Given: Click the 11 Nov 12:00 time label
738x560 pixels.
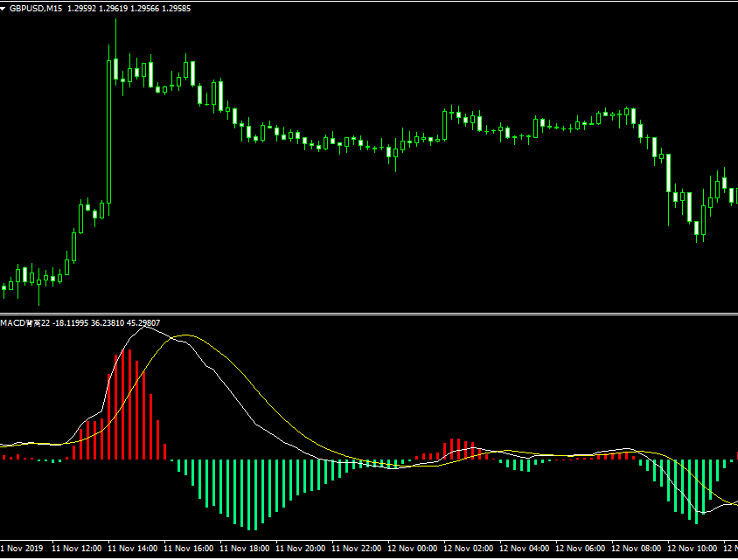Looking at the screenshot, I should (x=77, y=549).
